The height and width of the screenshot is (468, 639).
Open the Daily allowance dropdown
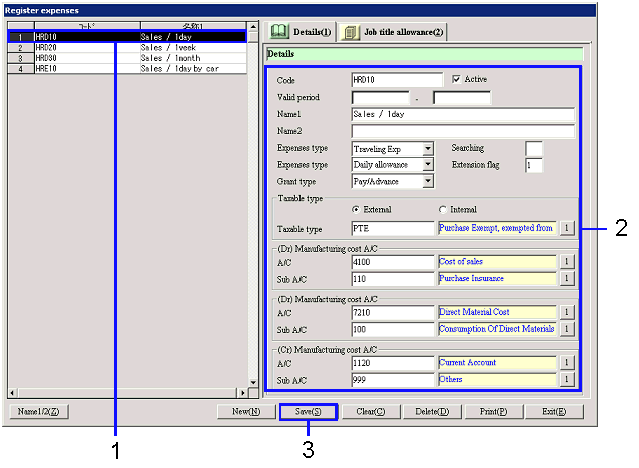428,165
